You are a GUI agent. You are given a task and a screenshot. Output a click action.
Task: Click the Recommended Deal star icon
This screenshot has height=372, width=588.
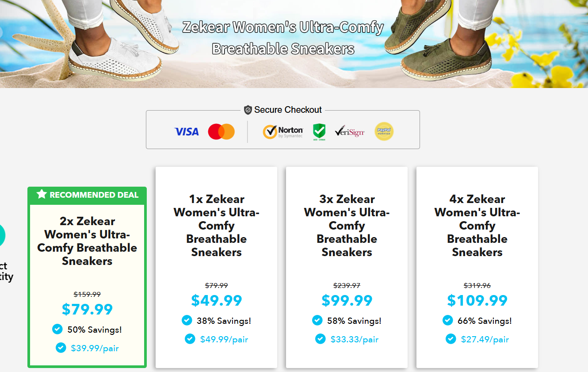tap(42, 194)
